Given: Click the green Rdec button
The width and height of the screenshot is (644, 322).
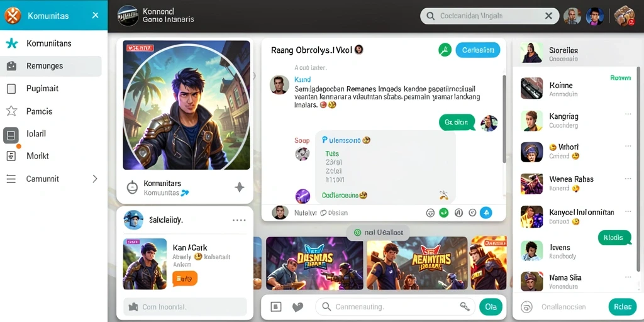Looking at the screenshot, I should [622, 306].
